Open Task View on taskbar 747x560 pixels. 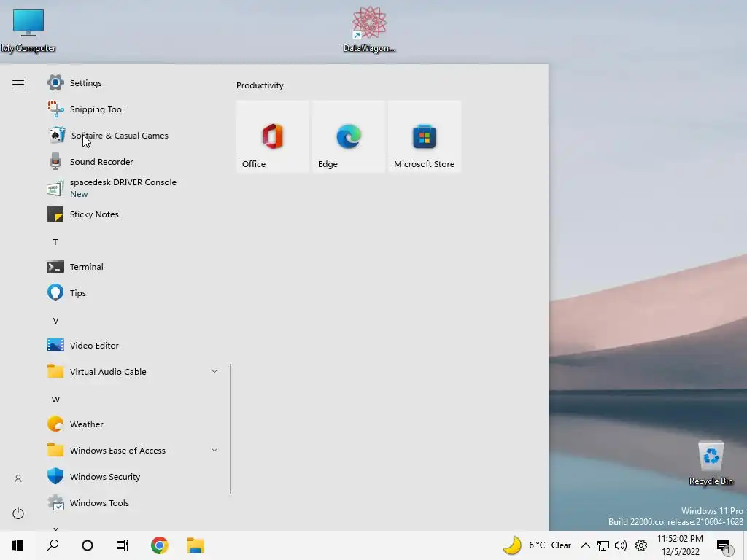(x=123, y=545)
